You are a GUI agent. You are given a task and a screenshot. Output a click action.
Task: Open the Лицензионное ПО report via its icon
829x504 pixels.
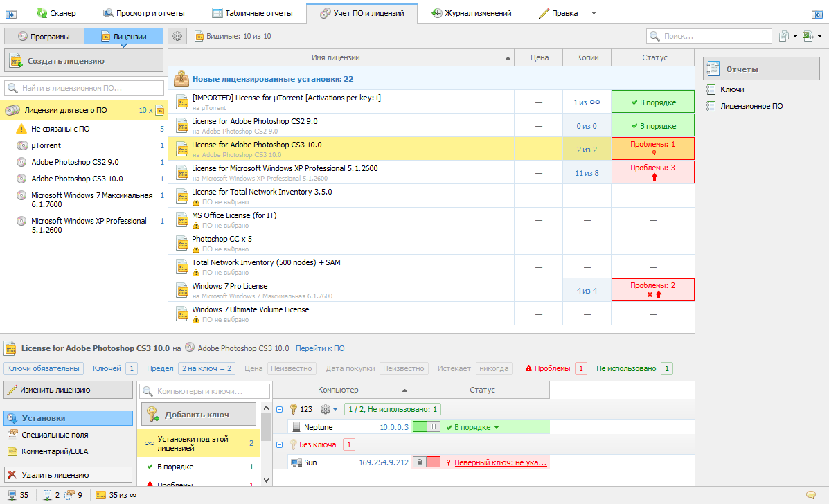(711, 106)
